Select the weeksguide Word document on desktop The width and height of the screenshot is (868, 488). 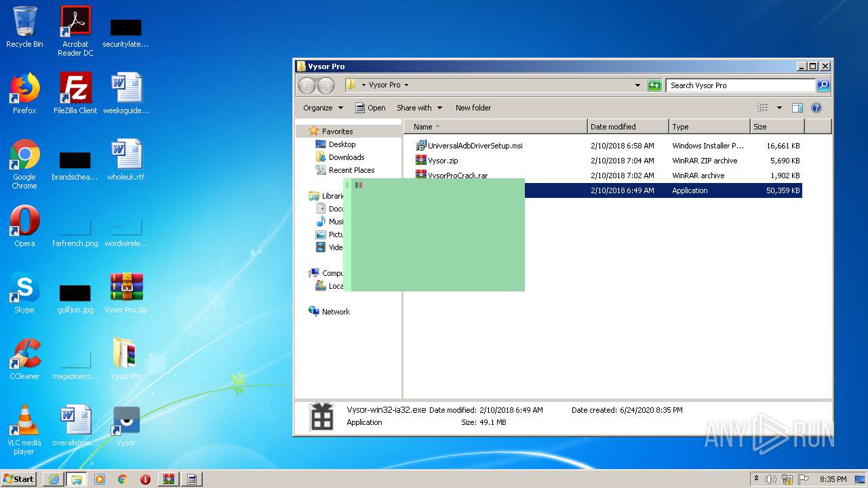point(126,94)
